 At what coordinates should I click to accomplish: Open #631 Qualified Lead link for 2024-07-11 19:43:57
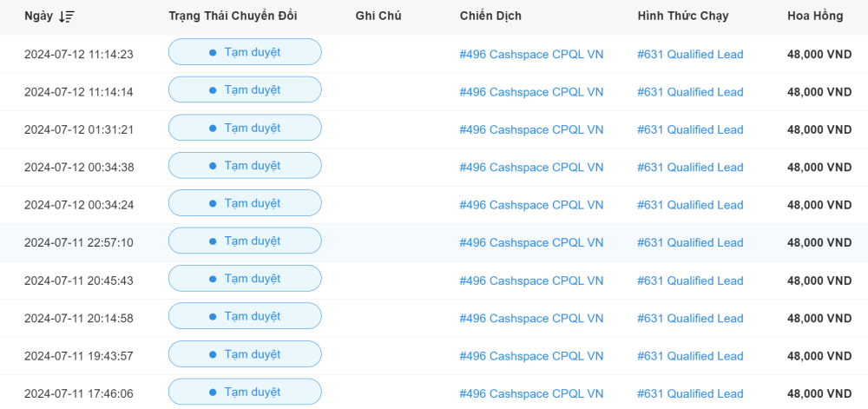690,356
